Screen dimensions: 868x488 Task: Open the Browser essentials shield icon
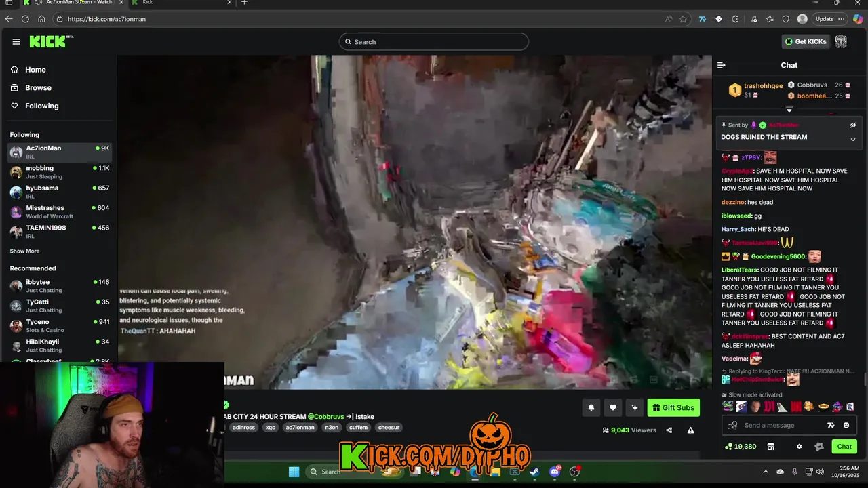[785, 19]
